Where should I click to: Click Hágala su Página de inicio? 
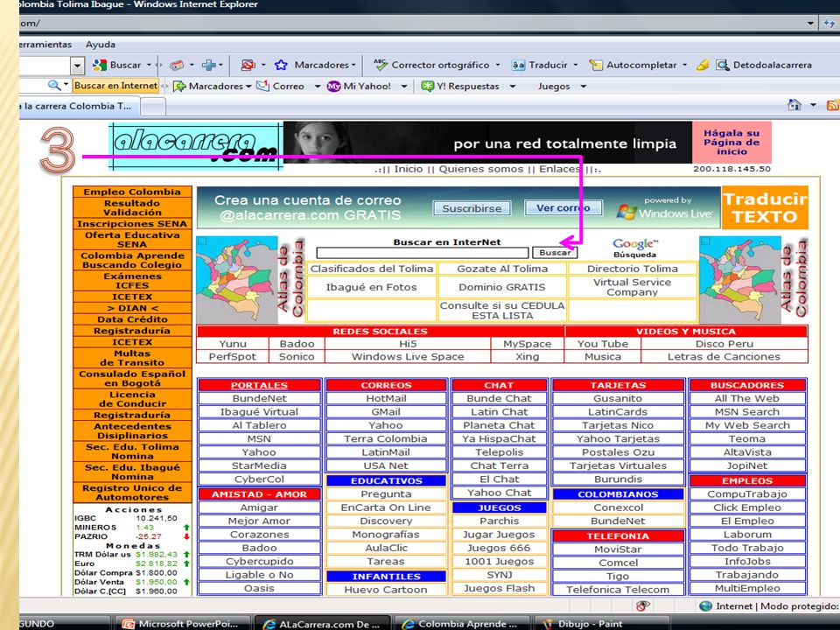[731, 143]
